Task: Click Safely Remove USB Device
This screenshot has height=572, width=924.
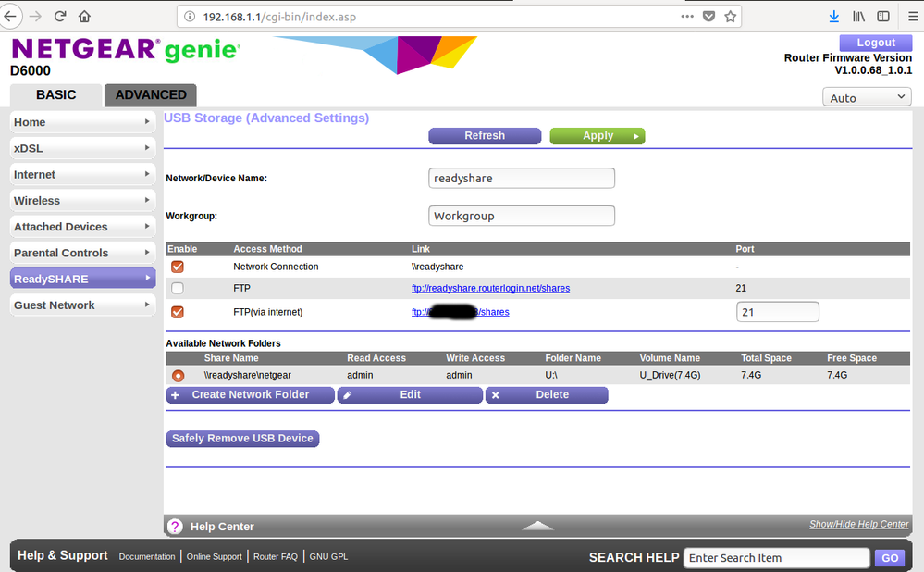Action: point(242,438)
